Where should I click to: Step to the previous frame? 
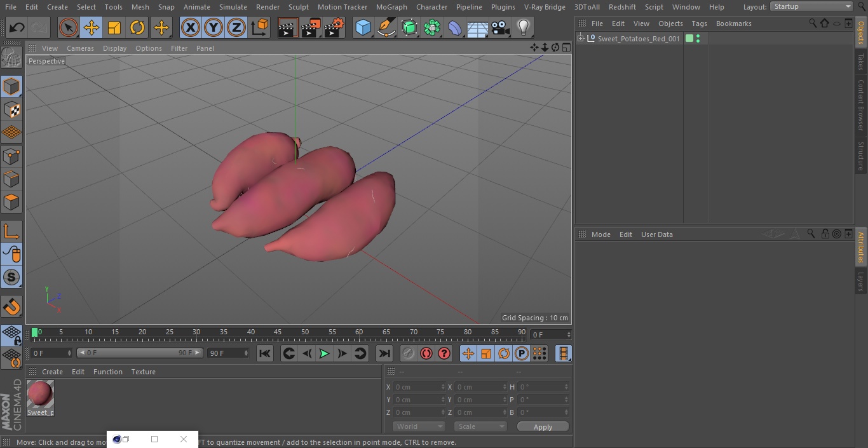point(306,353)
